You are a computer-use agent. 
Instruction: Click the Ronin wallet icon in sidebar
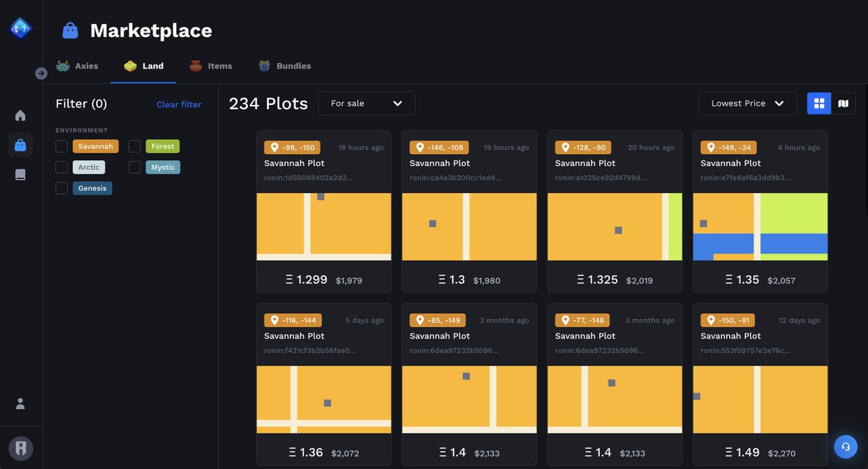(20, 448)
